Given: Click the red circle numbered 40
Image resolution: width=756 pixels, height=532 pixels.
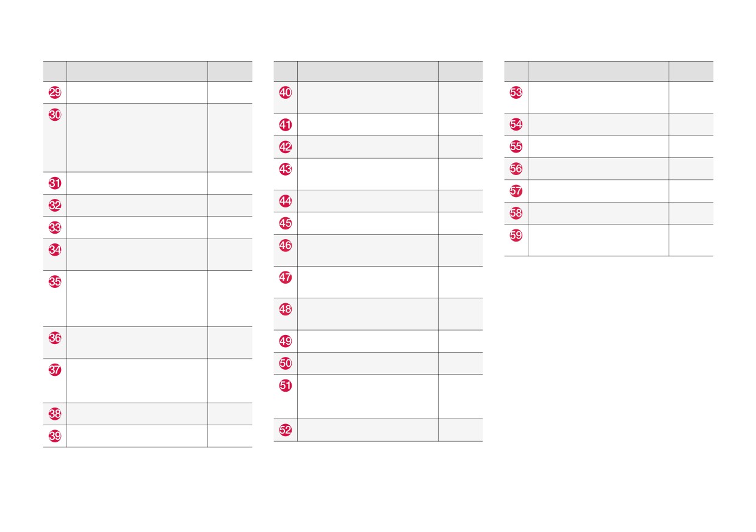Looking at the screenshot, I should click(x=286, y=93).
